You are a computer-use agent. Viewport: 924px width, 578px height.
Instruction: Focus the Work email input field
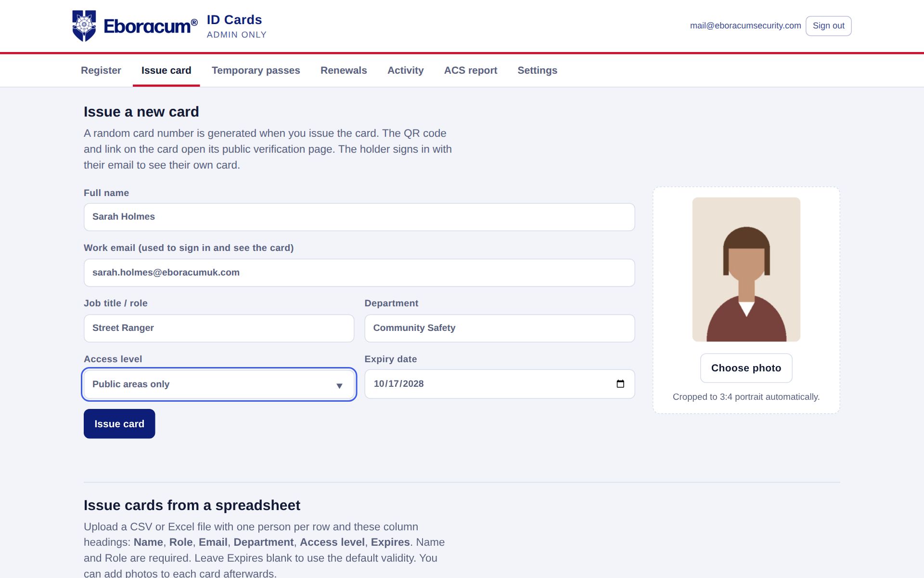point(359,273)
